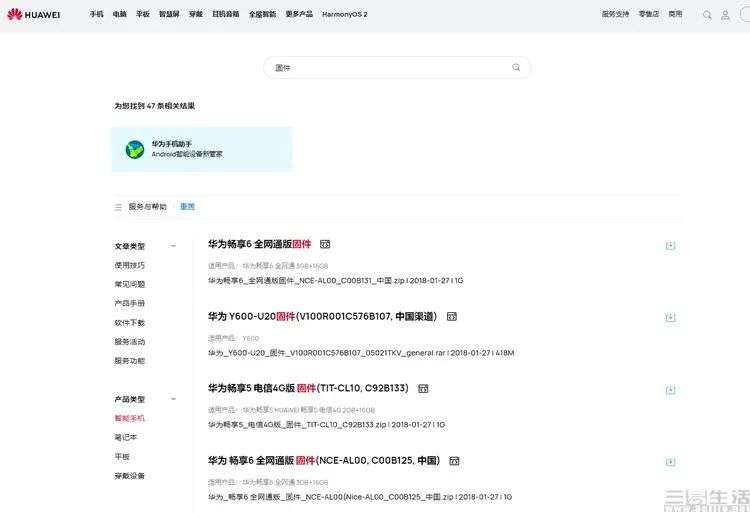The image size is (750, 513).
Task: Download the NCE-AL00 C00B125 firmware via its icon
Action: click(670, 462)
